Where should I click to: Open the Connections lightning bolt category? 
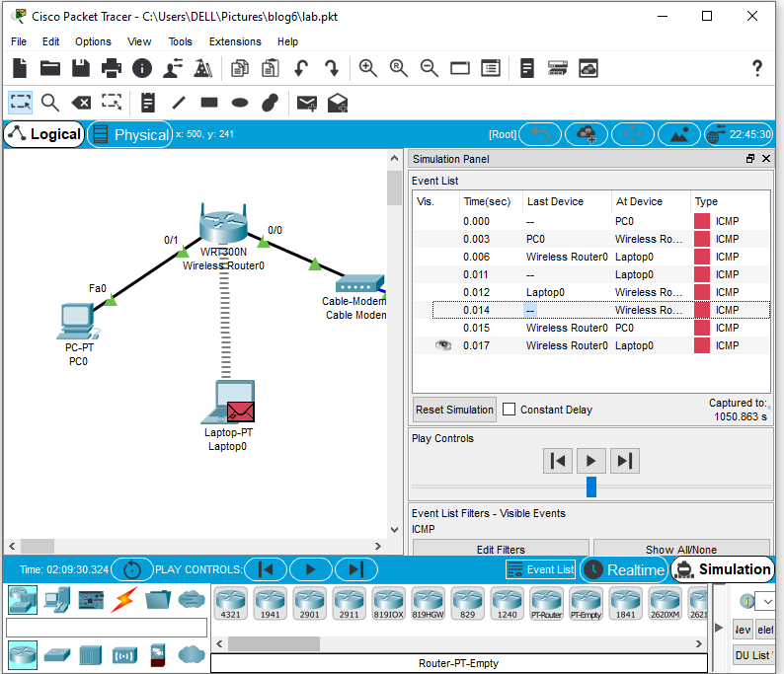pos(123,600)
